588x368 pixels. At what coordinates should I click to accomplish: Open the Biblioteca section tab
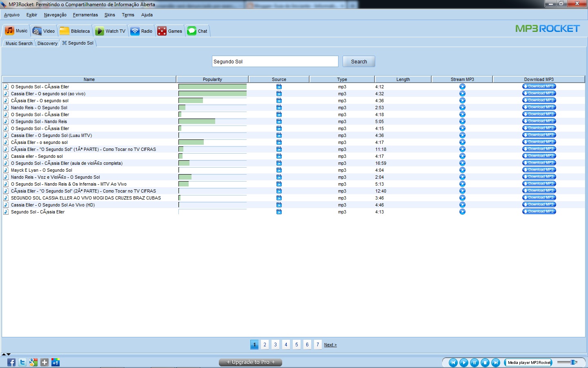(x=75, y=31)
